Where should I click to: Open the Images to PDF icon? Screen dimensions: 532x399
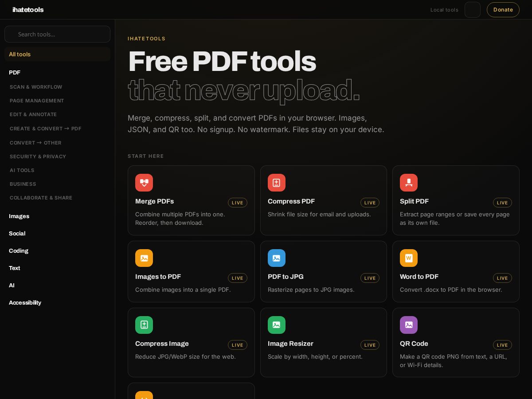(x=144, y=258)
